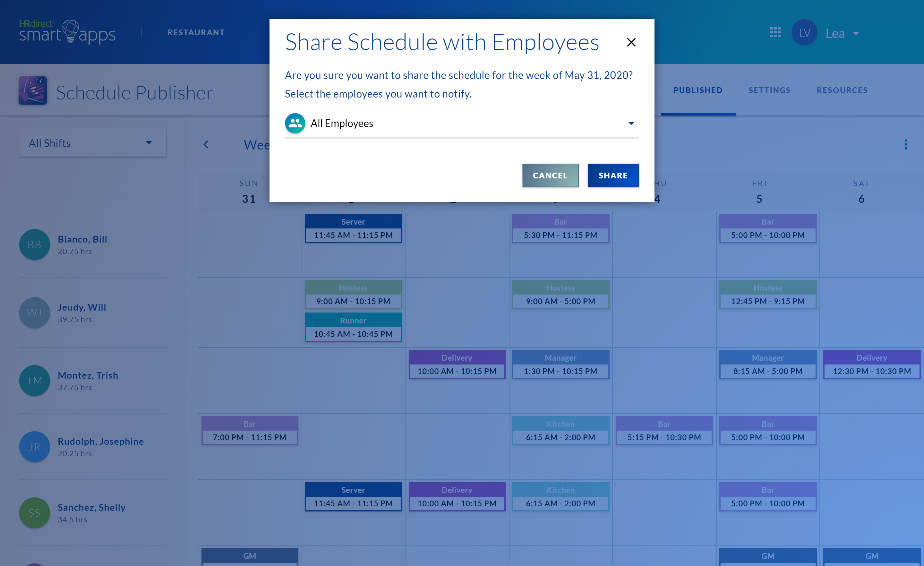
Task: Open the three-dot more options menu
Action: [x=906, y=144]
